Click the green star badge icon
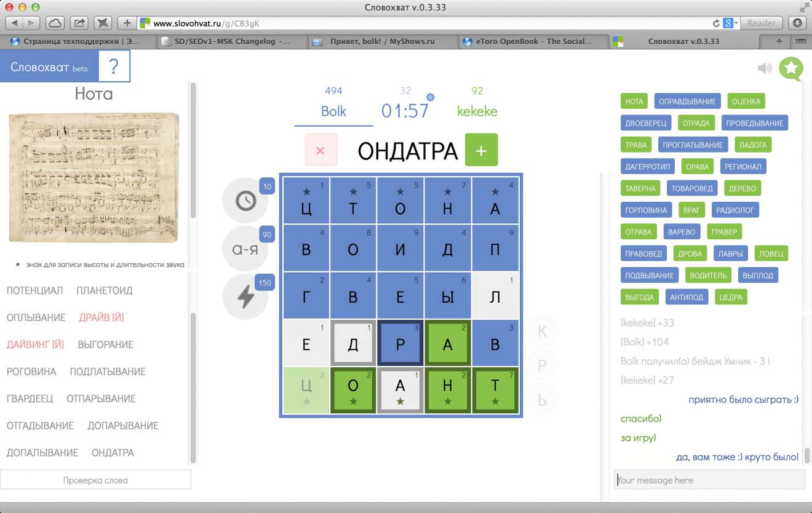Viewport: 812px width, 513px height. tap(791, 68)
